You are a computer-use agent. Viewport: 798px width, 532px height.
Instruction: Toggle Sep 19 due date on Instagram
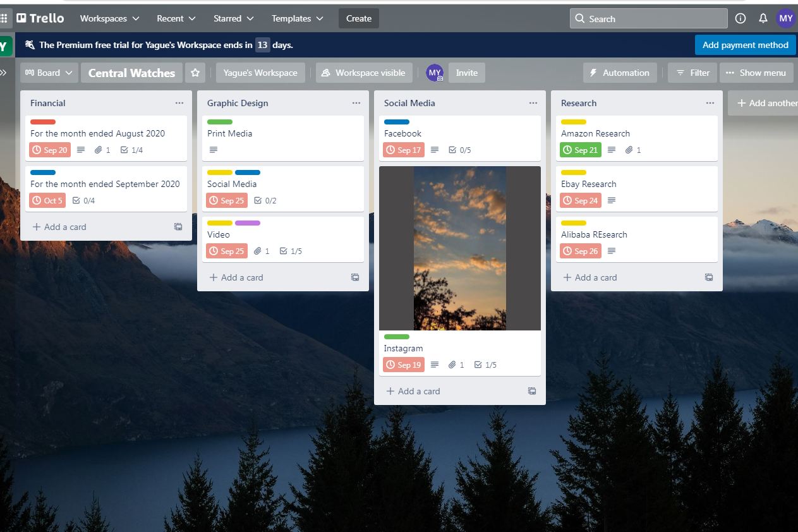coord(404,365)
